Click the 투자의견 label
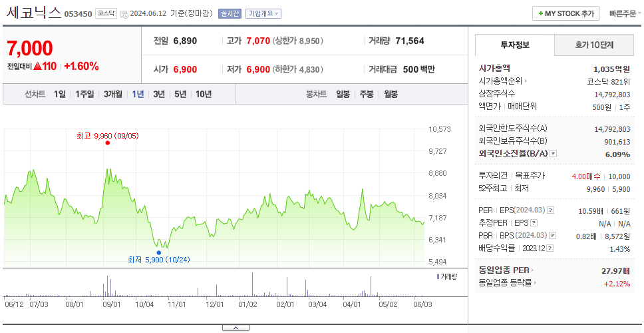 point(493,176)
